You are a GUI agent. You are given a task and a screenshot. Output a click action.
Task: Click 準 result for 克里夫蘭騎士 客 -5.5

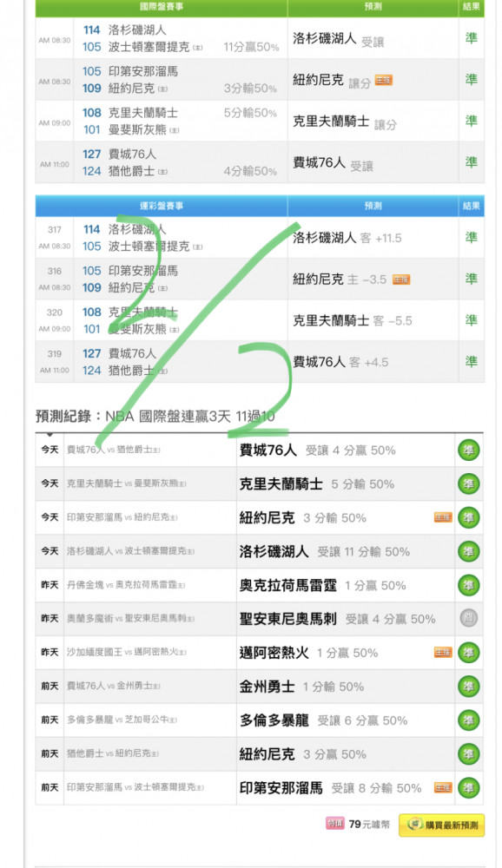click(x=471, y=320)
